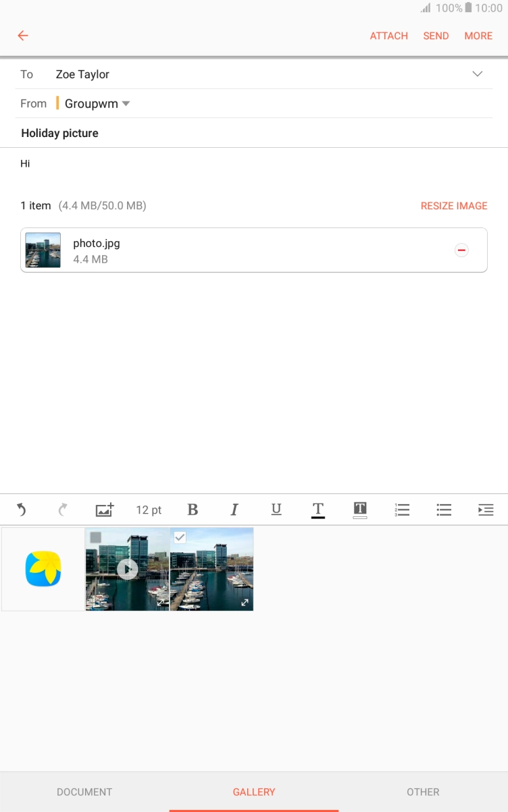Increase paragraph indent

coord(486,510)
